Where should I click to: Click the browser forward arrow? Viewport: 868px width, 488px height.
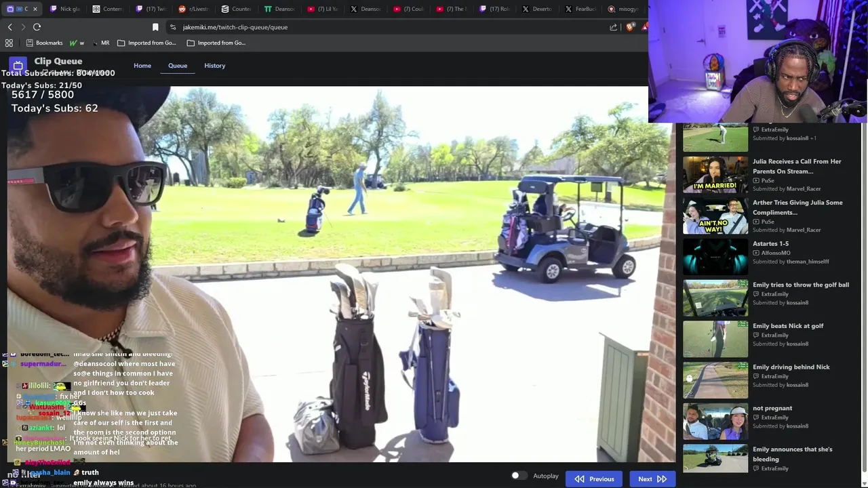click(x=23, y=27)
